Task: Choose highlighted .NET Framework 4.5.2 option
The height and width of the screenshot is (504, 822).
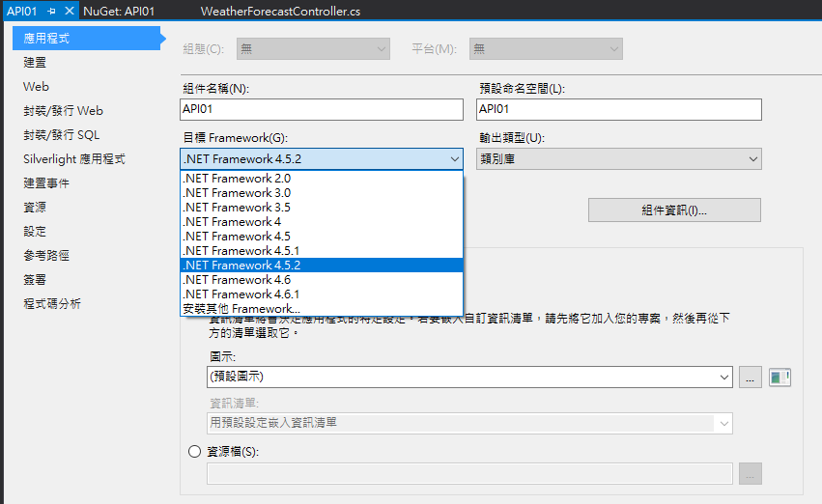Action: pyautogui.click(x=322, y=266)
